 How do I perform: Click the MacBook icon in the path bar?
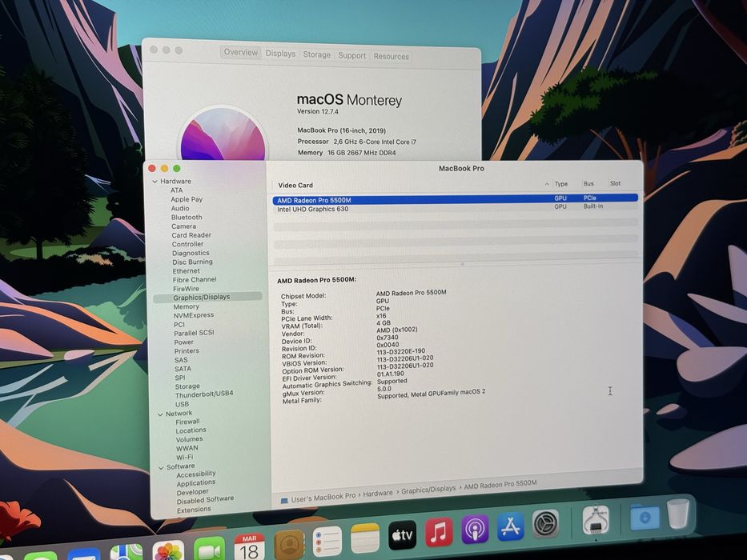pos(284,501)
